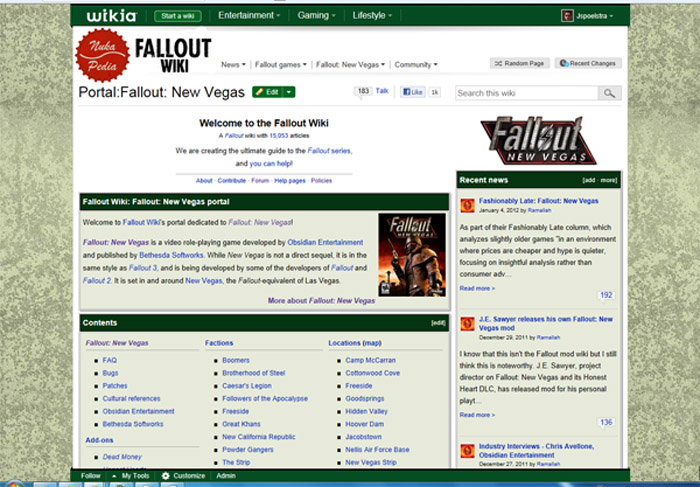Open the locations map link
This screenshot has width=700, height=487.
372,343
